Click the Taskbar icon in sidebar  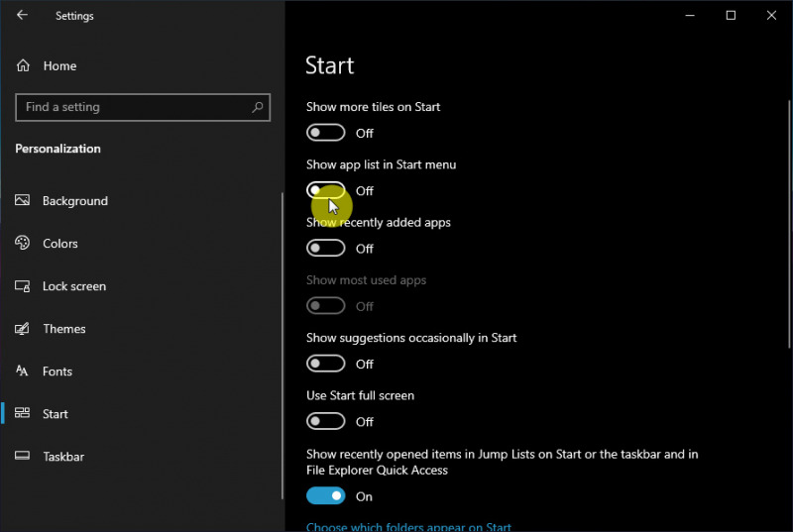[x=22, y=456]
